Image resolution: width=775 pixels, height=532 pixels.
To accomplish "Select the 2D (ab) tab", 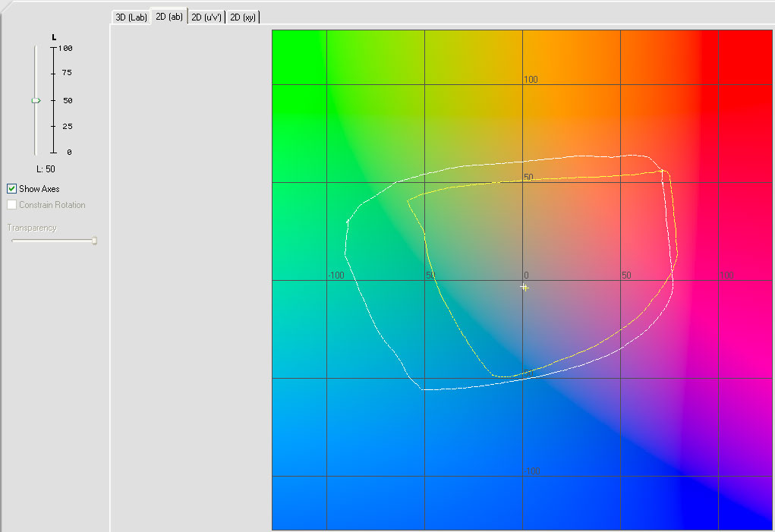I will click(169, 16).
